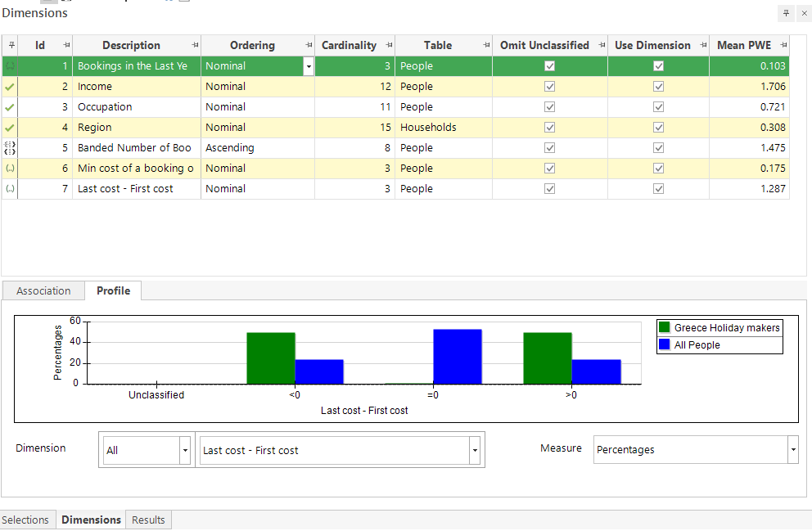Click pin icon in Cardinality column header
The height and width of the screenshot is (531, 812).
pos(389,46)
